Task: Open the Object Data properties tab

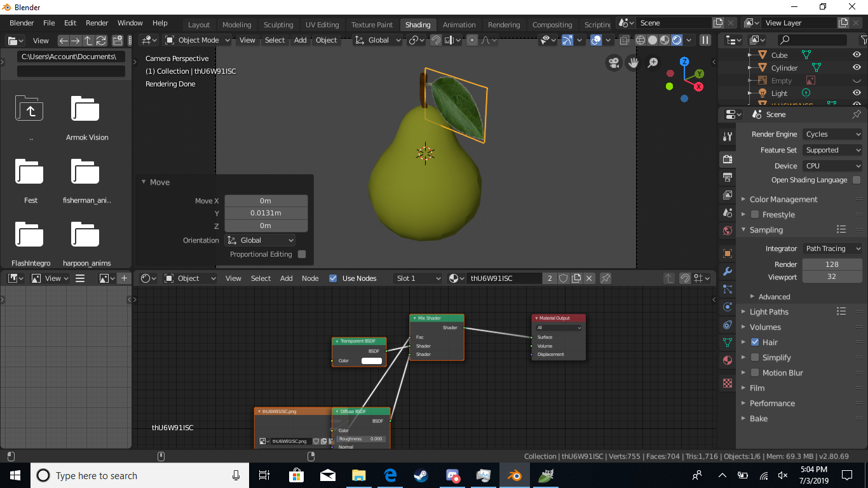Action: [728, 342]
